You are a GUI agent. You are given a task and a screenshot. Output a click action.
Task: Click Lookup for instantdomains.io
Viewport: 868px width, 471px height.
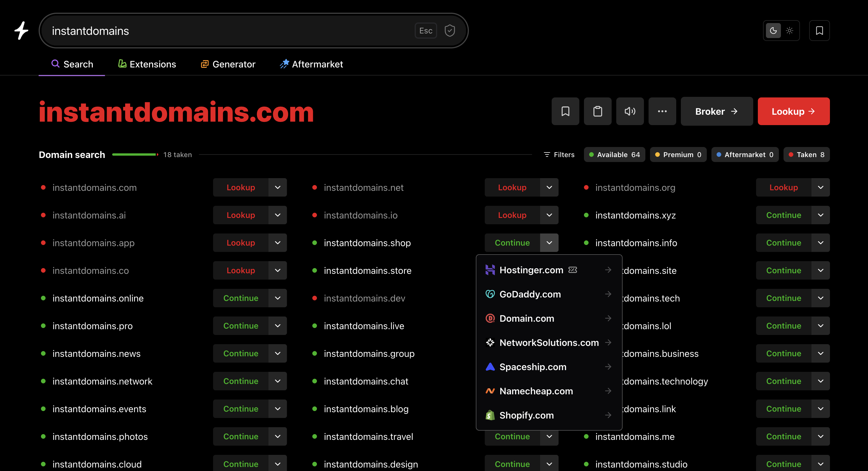click(512, 215)
